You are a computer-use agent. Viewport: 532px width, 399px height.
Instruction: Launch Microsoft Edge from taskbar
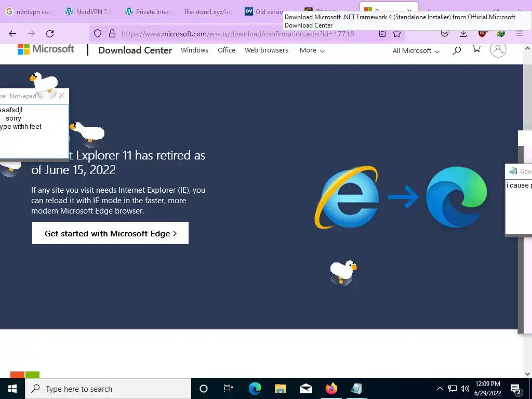click(255, 389)
